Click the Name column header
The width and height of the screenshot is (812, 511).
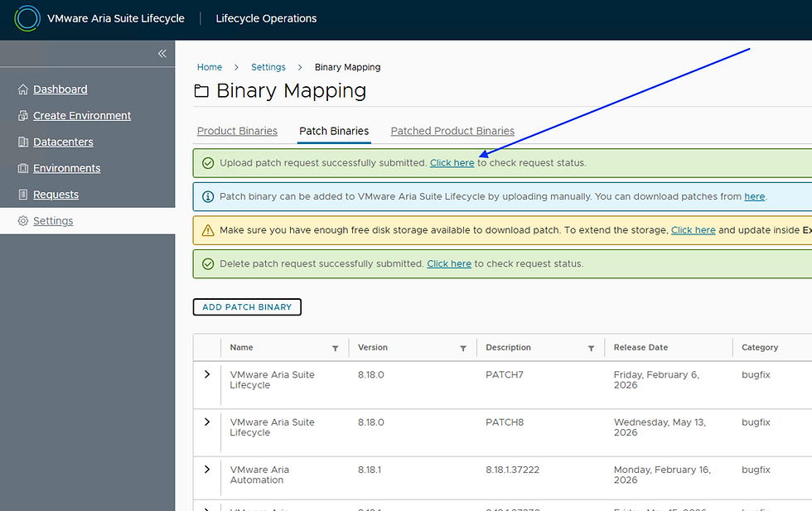241,347
